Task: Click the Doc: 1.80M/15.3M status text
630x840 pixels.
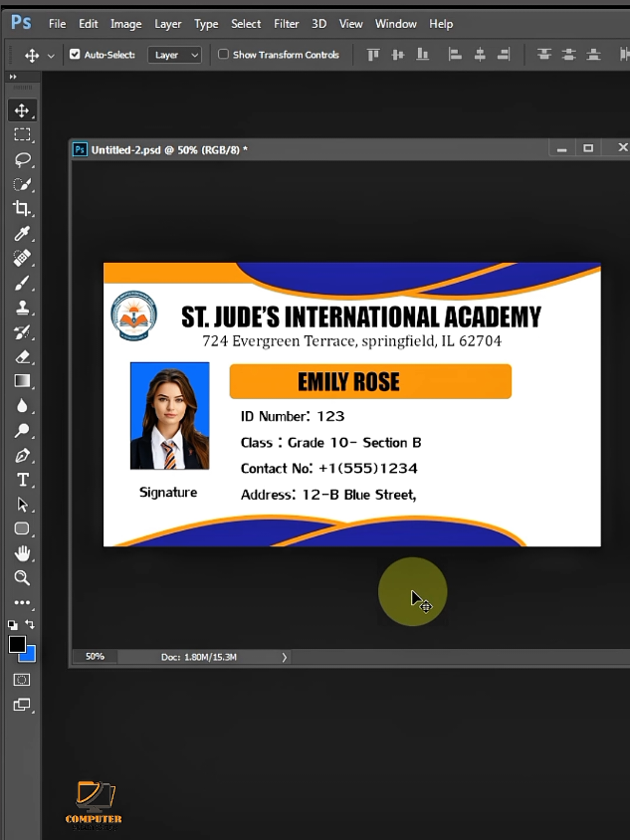Action: [x=199, y=657]
